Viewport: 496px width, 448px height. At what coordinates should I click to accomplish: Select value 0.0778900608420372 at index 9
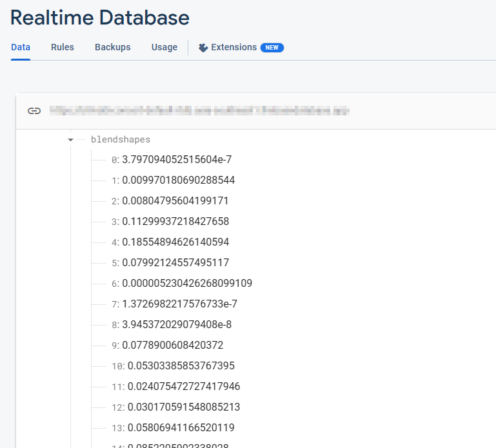pyautogui.click(x=173, y=345)
